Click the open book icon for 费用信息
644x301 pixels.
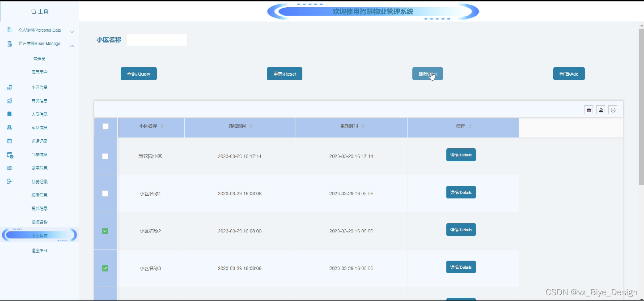click(x=9, y=168)
